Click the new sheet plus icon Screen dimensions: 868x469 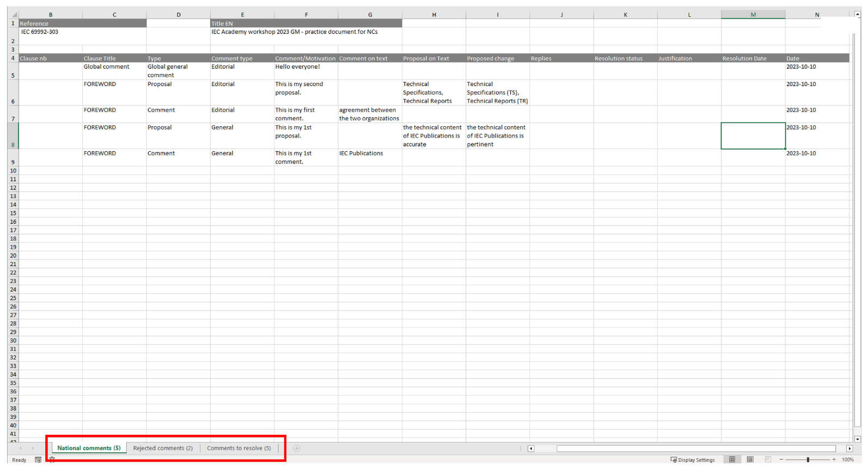click(297, 448)
